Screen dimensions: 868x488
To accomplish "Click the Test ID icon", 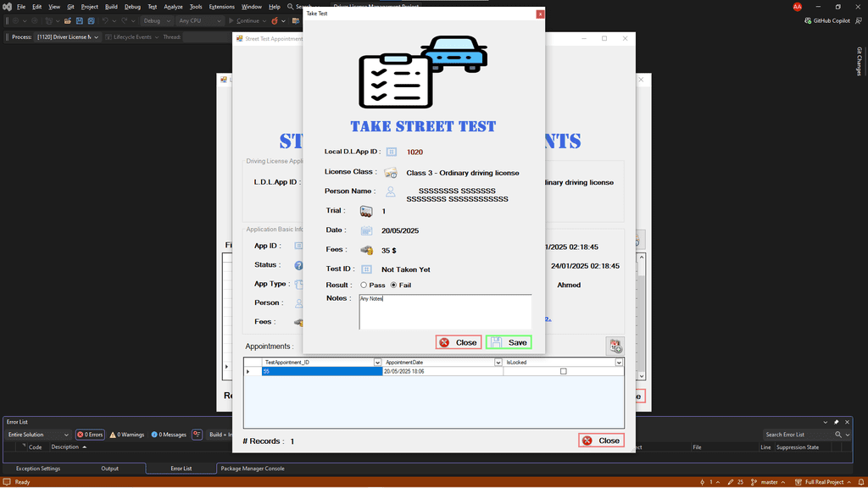I will 366,269.
